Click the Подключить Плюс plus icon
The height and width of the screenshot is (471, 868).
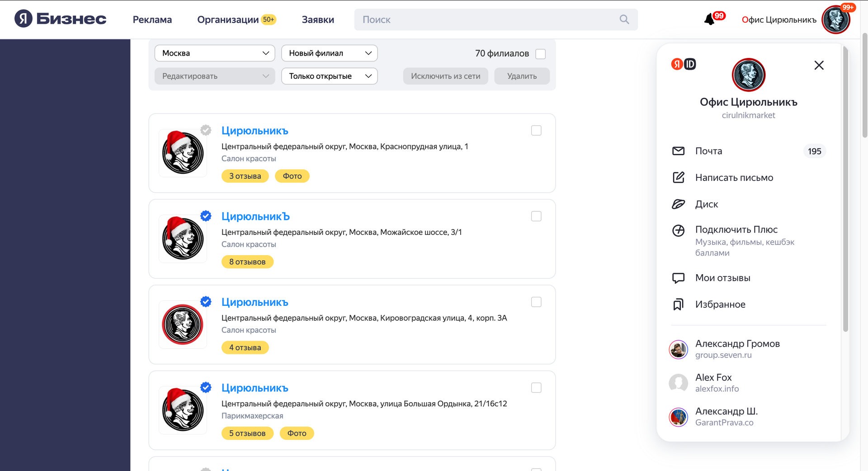(x=678, y=230)
